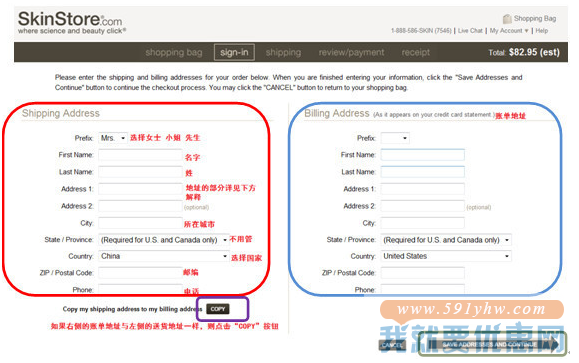Open Live Chat link

pos(470,31)
